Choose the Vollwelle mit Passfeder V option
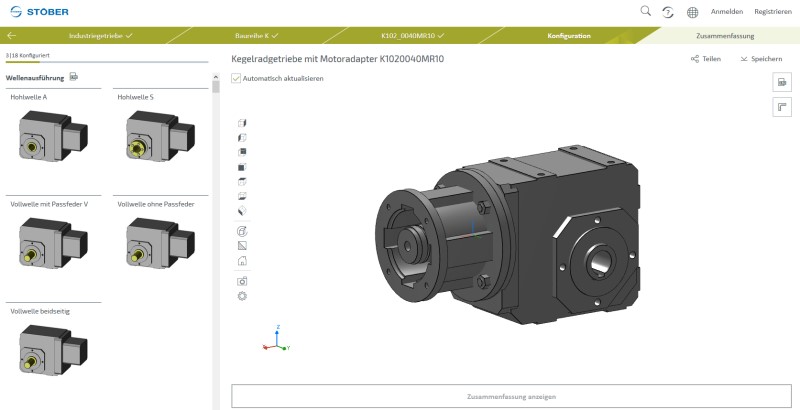Viewport: 800px width, 410px height. [52, 243]
